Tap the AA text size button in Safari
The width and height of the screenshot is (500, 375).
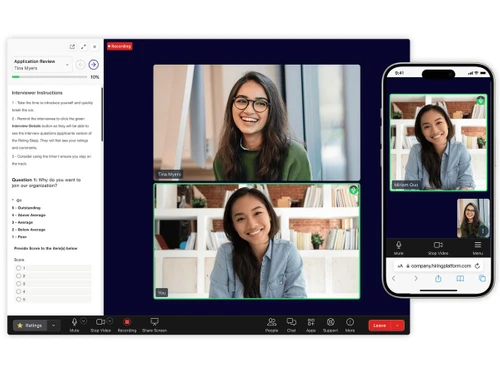tap(400, 266)
